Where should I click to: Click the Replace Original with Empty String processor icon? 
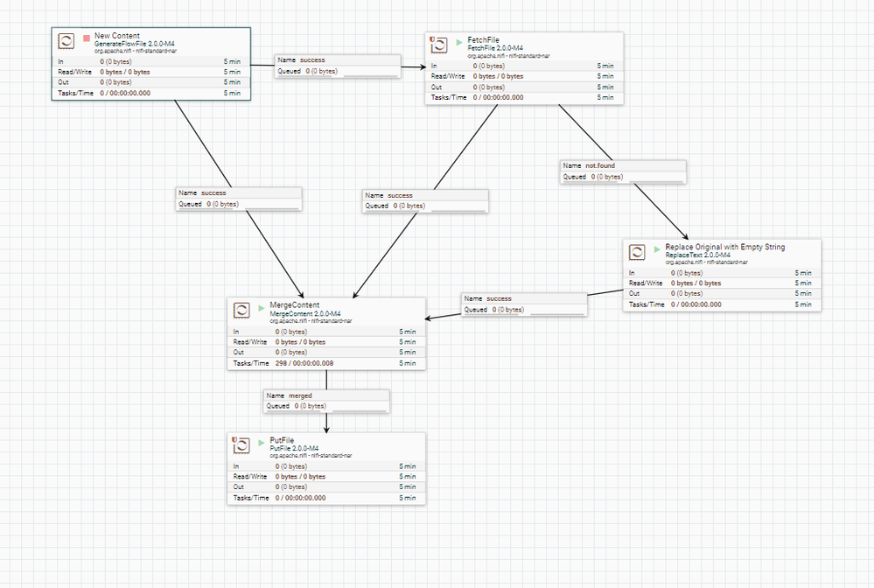[x=637, y=252]
